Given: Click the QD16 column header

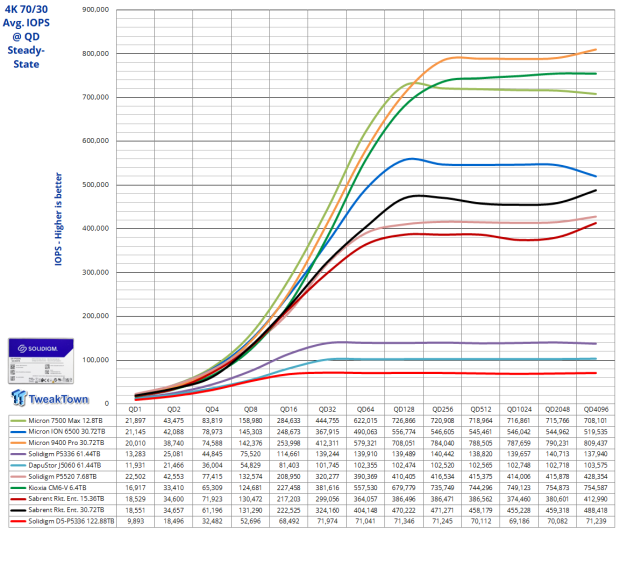Looking at the screenshot, I should (x=288, y=409).
